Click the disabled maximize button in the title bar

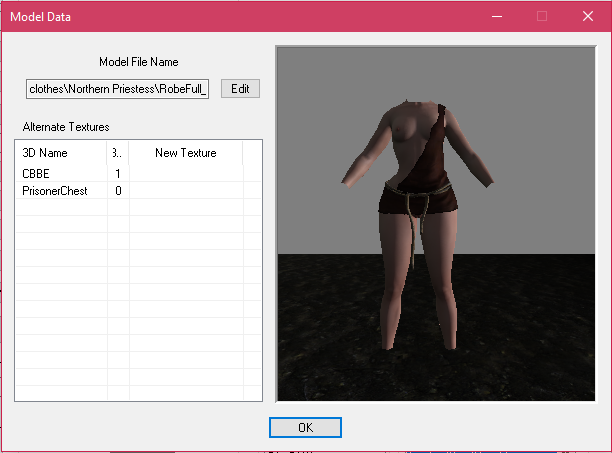(542, 16)
